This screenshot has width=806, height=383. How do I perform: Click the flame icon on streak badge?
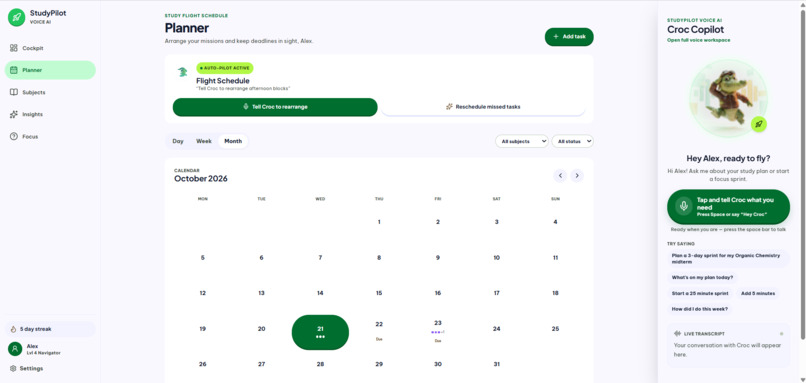(x=13, y=329)
